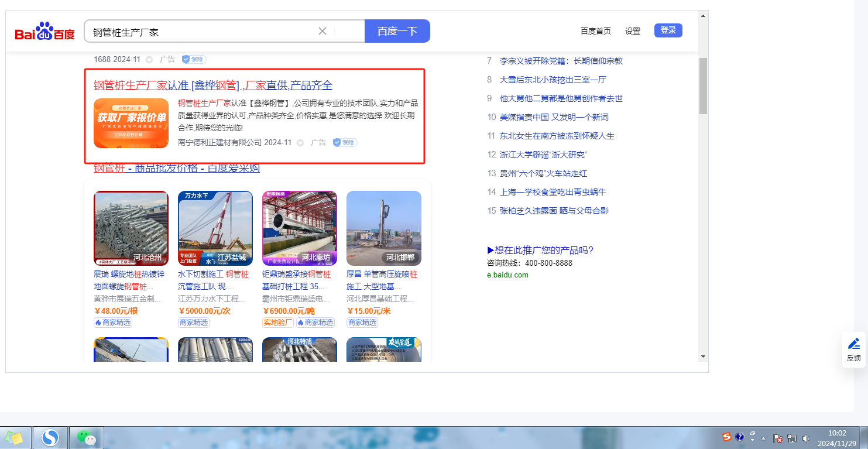Click the Sogou input method tray icon

click(x=726, y=437)
